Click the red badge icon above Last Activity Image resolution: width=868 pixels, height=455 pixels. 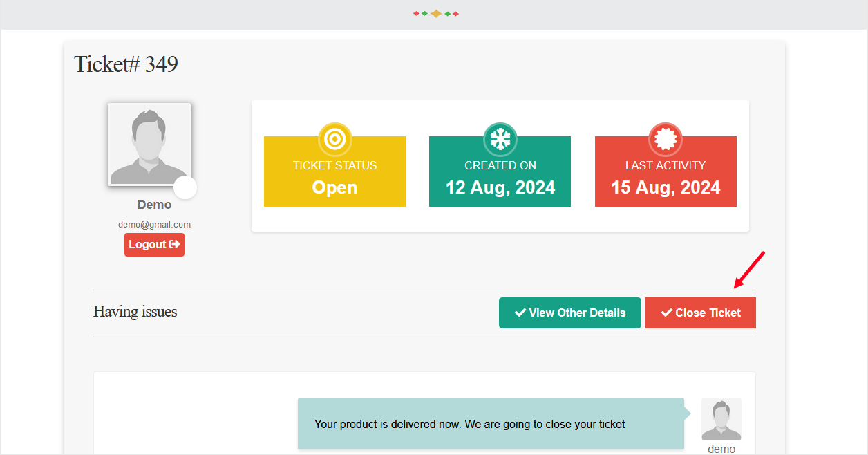point(665,140)
